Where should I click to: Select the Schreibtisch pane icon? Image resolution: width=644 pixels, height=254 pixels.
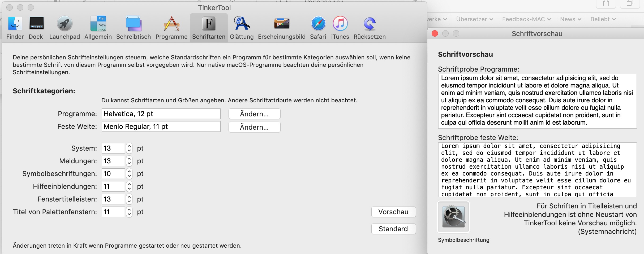tap(134, 28)
